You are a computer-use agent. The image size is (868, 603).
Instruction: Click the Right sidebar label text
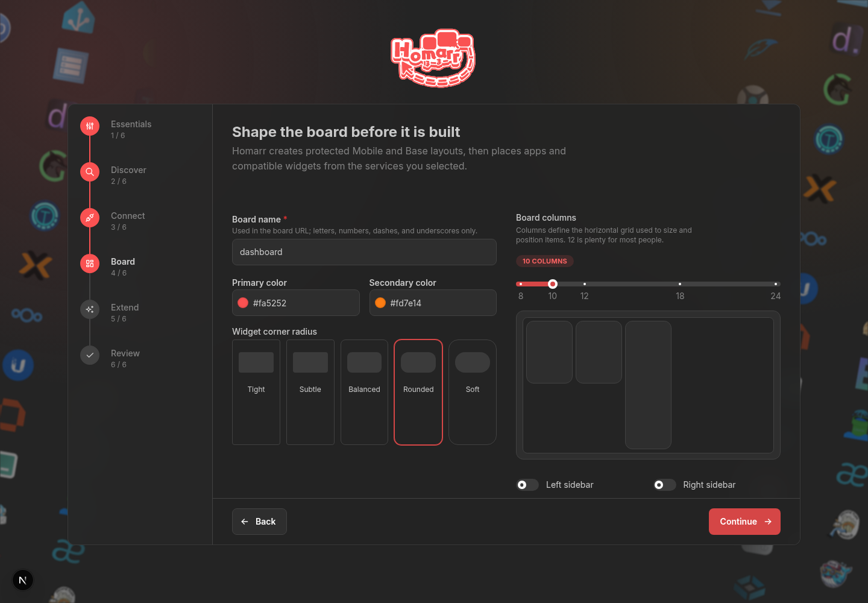(709, 485)
